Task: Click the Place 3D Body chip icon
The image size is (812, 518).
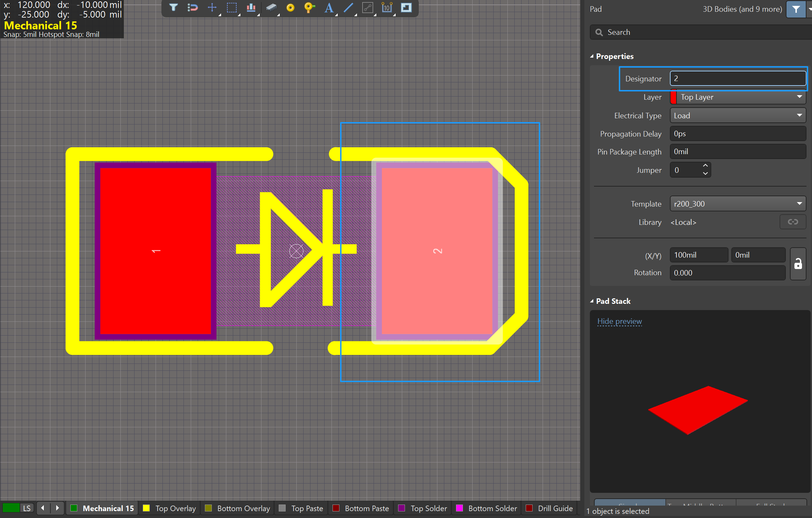Action: click(x=271, y=7)
